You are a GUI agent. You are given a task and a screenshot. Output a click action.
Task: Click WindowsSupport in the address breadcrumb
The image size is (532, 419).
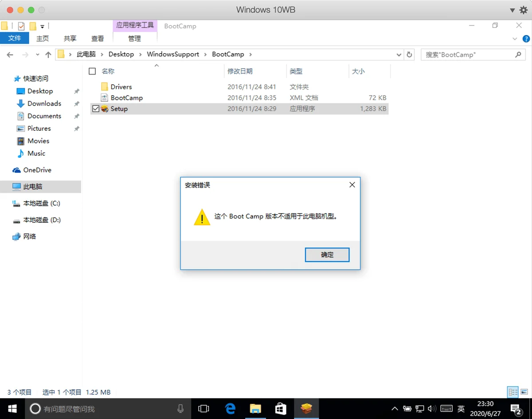pos(173,54)
